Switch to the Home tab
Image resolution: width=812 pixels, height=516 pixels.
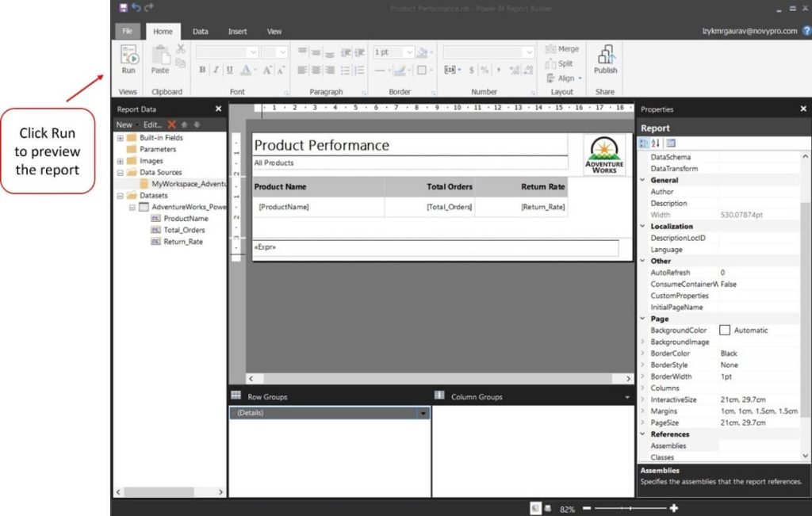coord(163,32)
